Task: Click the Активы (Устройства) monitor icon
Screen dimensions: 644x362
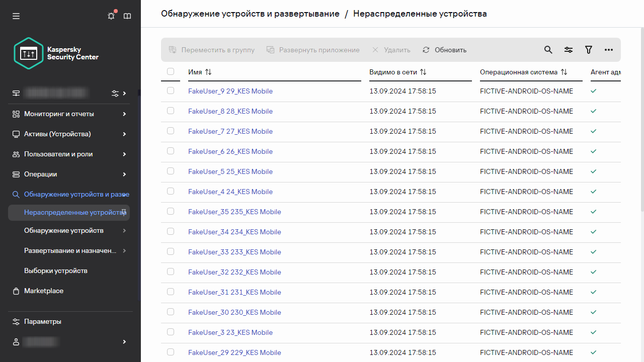Action: tap(16, 134)
